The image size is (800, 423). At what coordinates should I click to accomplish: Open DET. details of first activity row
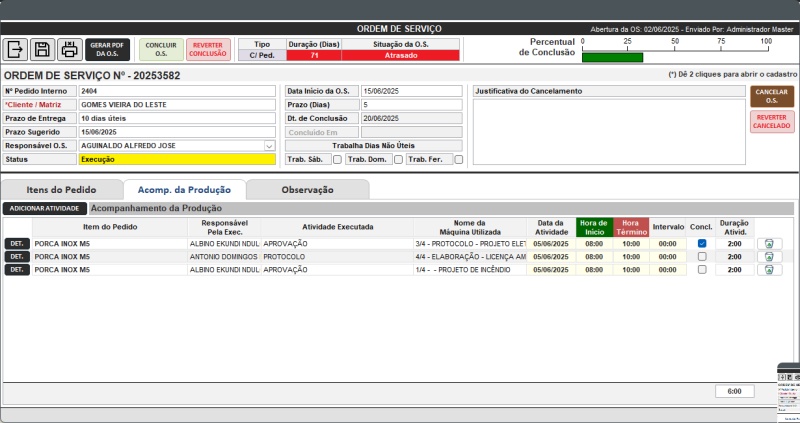(x=16, y=243)
